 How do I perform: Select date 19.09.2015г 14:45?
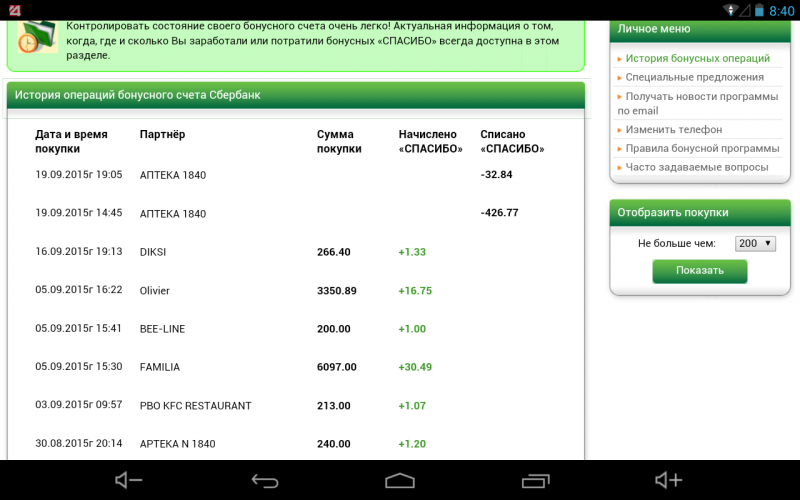[79, 213]
